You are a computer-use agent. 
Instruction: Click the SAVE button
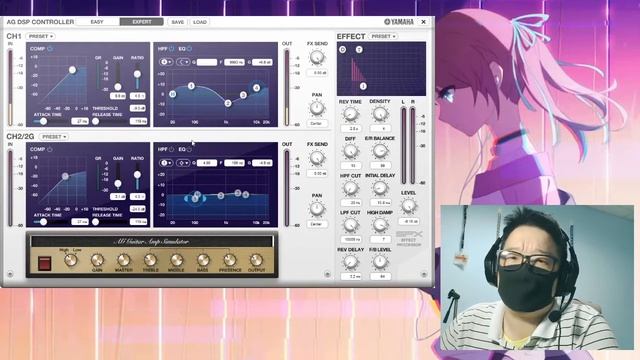(178, 22)
